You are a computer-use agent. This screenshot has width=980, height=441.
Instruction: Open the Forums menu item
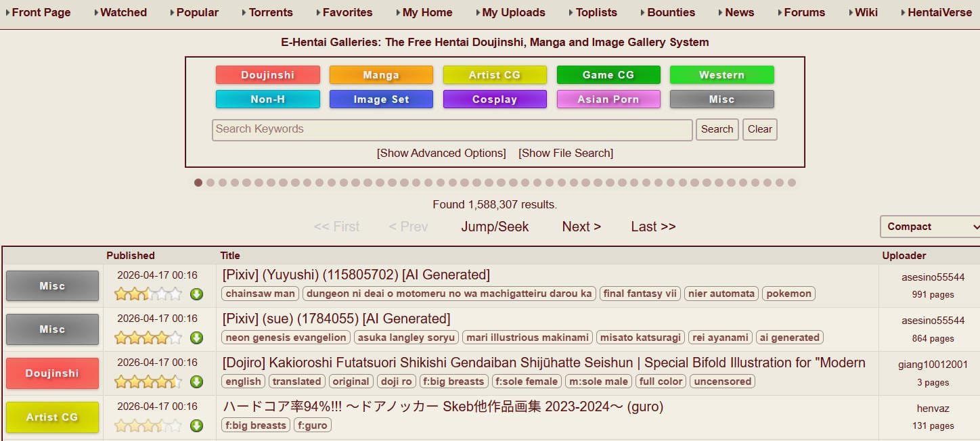point(804,12)
